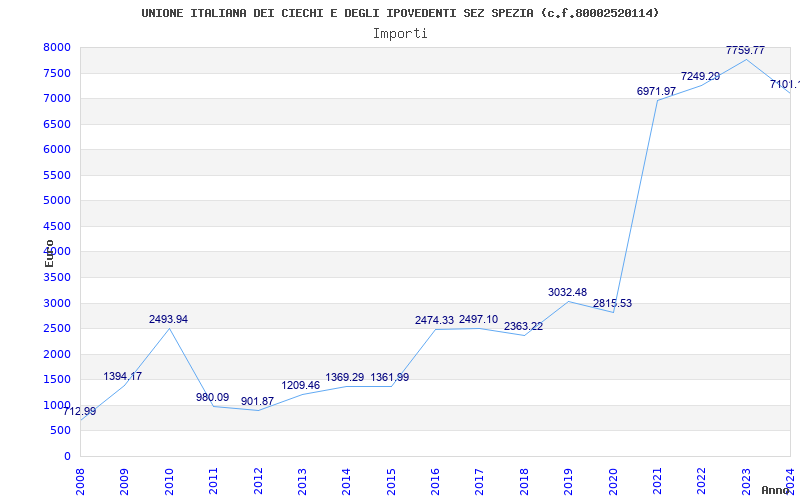Click the 7759.77 peak data label
The width and height of the screenshot is (800, 500).
click(x=745, y=50)
